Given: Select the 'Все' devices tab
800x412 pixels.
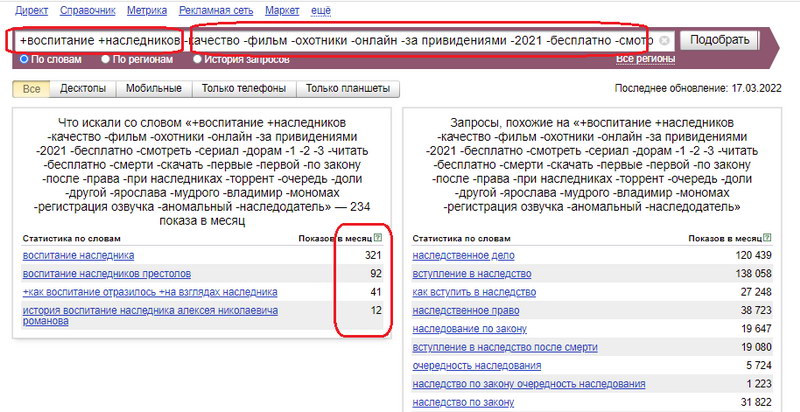Looking at the screenshot, I should (31, 89).
